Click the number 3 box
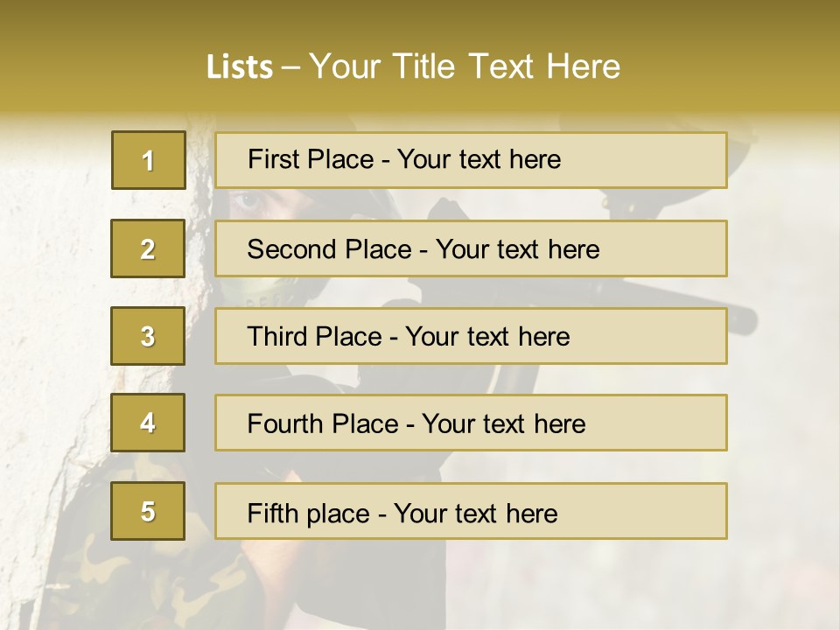 148,336
